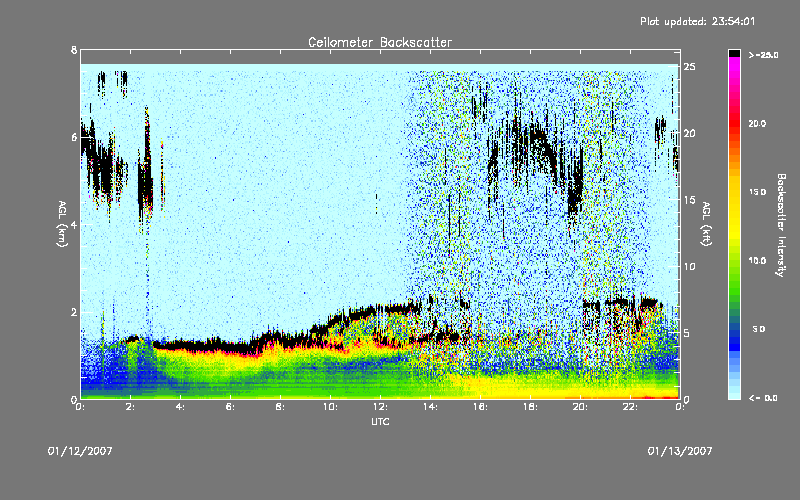This screenshot has height=500, width=800.
Task: Click the "2:" hour tick on UTC axis
Action: 130,407
